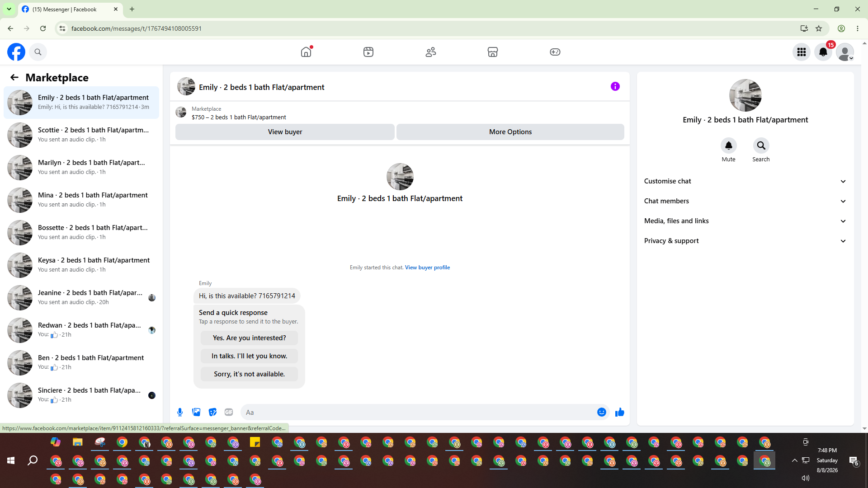Open the Chrome tab search dropdown

9,9
